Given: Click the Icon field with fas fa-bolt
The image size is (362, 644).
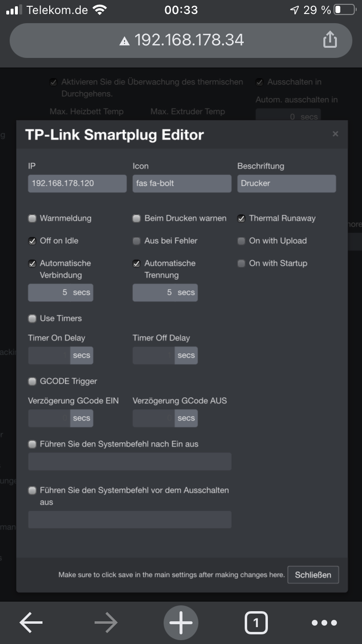Looking at the screenshot, I should (x=182, y=183).
